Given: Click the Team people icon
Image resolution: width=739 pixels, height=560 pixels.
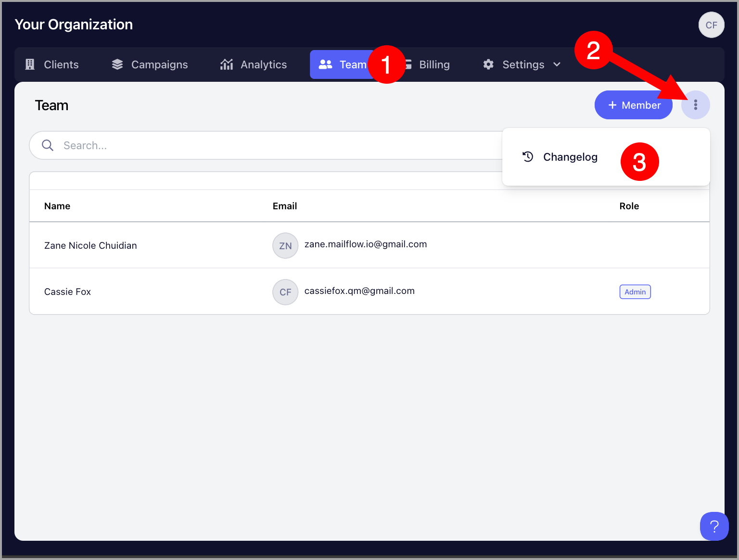Looking at the screenshot, I should (326, 64).
